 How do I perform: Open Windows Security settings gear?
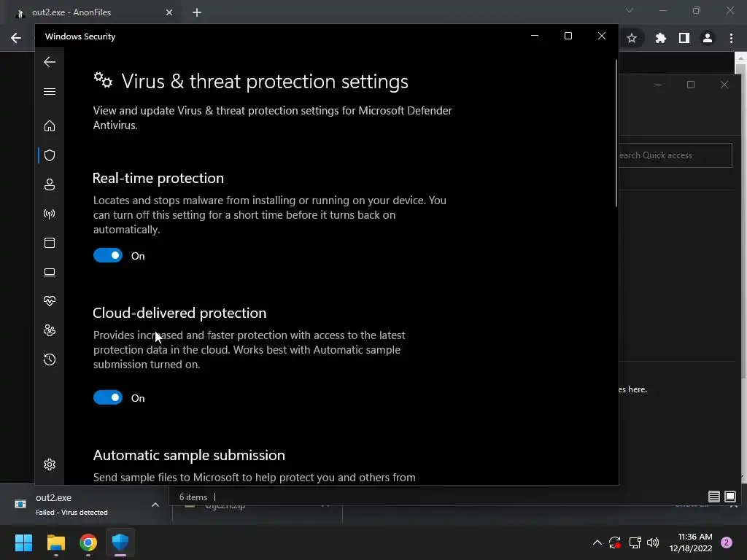50,464
